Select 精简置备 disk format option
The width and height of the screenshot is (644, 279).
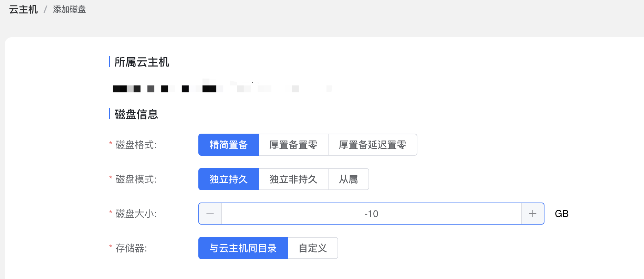[x=228, y=145]
